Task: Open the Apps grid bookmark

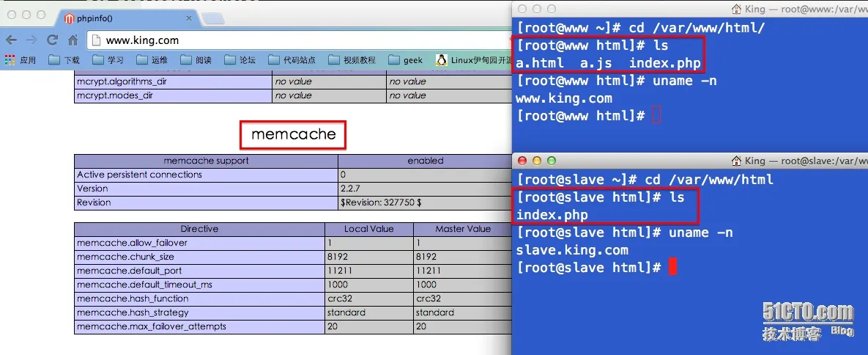Action: coord(21,60)
